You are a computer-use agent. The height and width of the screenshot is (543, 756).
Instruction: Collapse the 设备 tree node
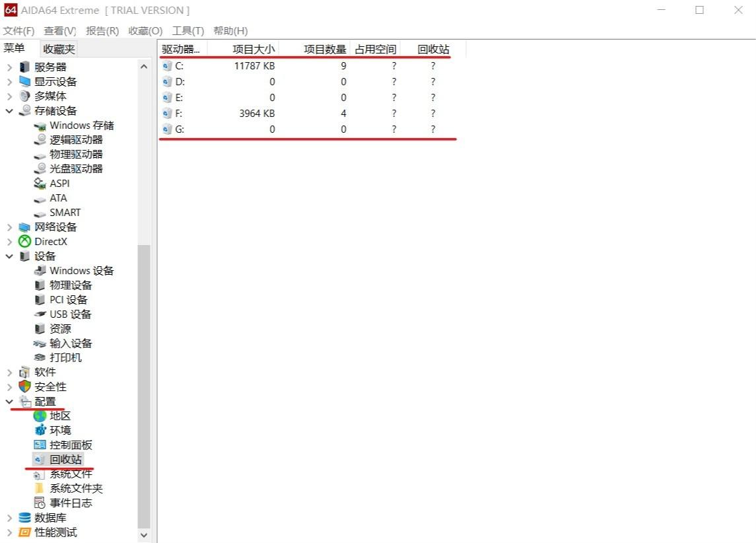pyautogui.click(x=9, y=256)
